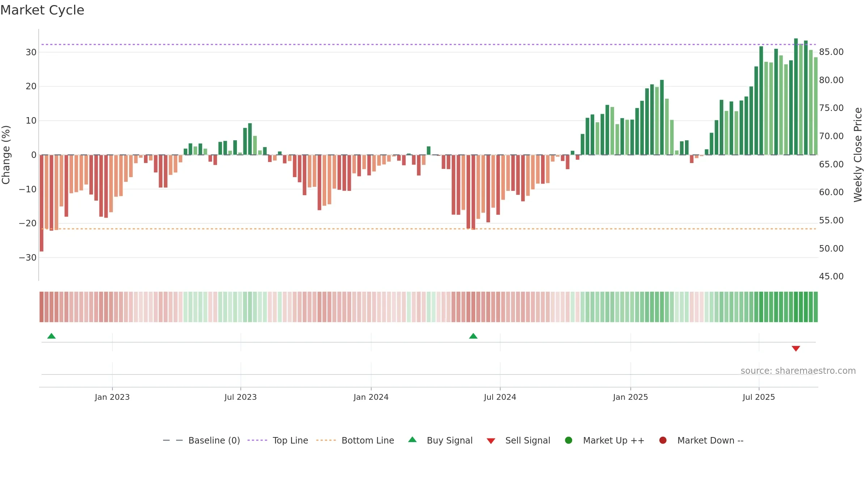Viewport: 868px width, 488px height.
Task: Click the Jan 2025 x-axis label
Action: click(x=630, y=397)
